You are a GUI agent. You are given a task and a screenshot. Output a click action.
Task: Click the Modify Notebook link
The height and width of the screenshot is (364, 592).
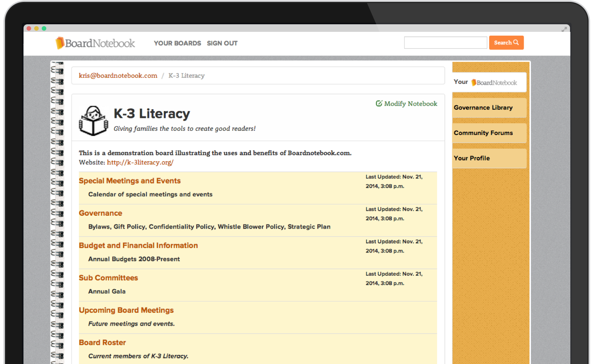(x=406, y=104)
